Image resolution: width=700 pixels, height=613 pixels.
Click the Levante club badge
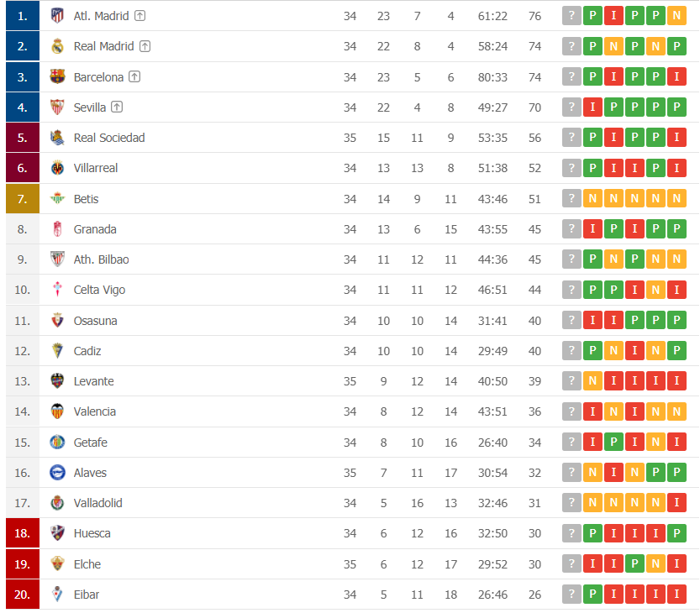pos(57,381)
